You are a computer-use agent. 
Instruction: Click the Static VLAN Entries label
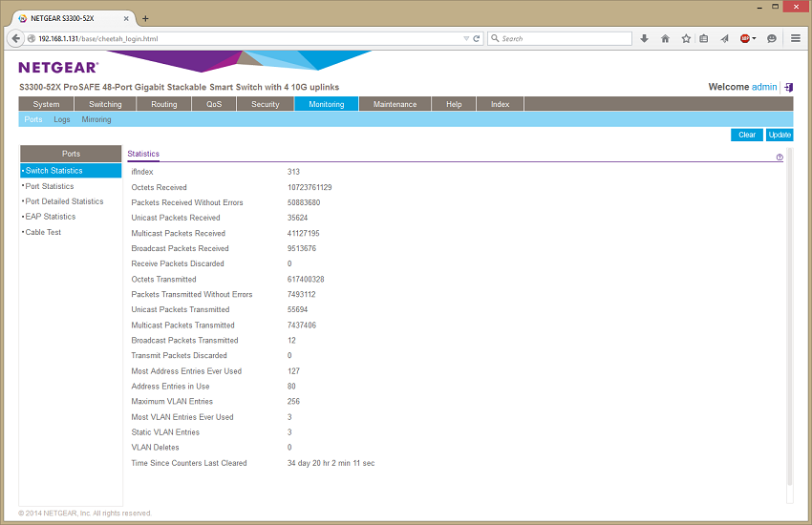pyautogui.click(x=165, y=431)
